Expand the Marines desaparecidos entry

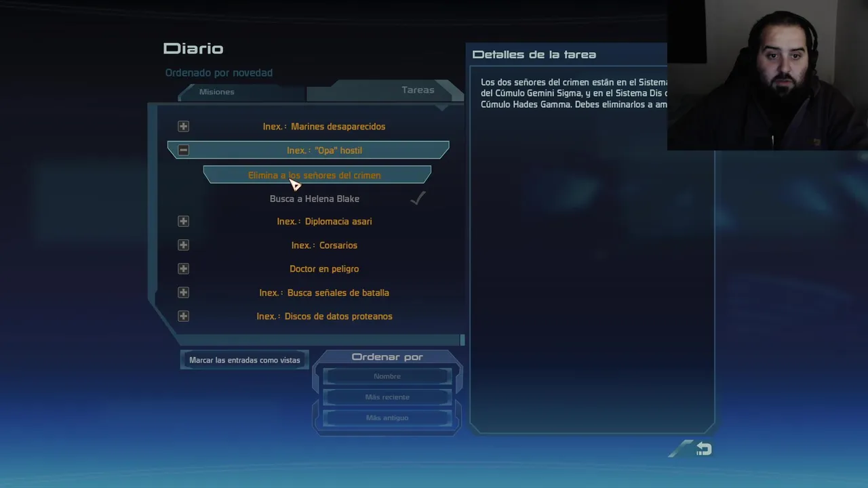coord(183,127)
